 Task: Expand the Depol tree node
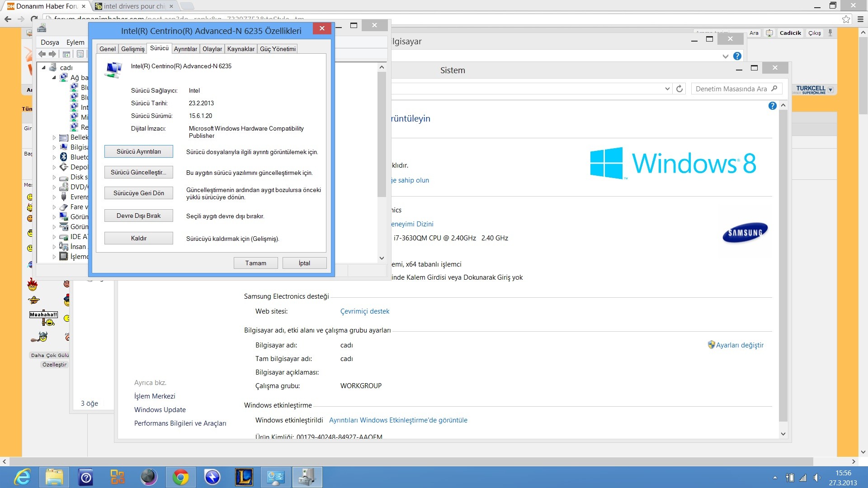[54, 167]
